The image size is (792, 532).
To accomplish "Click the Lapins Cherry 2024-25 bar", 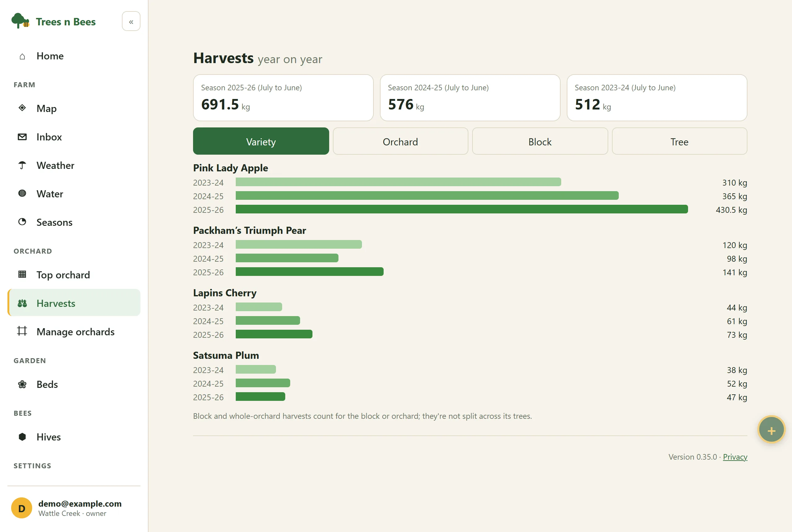I will click(268, 320).
